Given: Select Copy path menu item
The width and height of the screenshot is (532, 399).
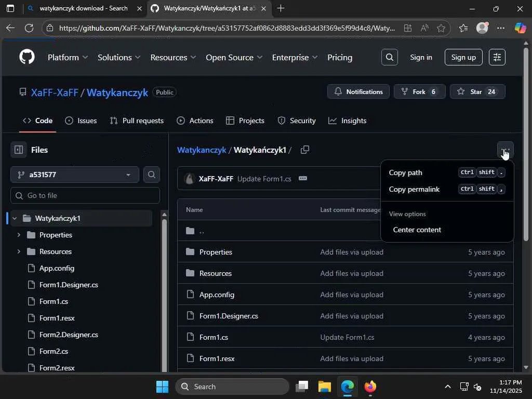Looking at the screenshot, I should tap(447, 172).
